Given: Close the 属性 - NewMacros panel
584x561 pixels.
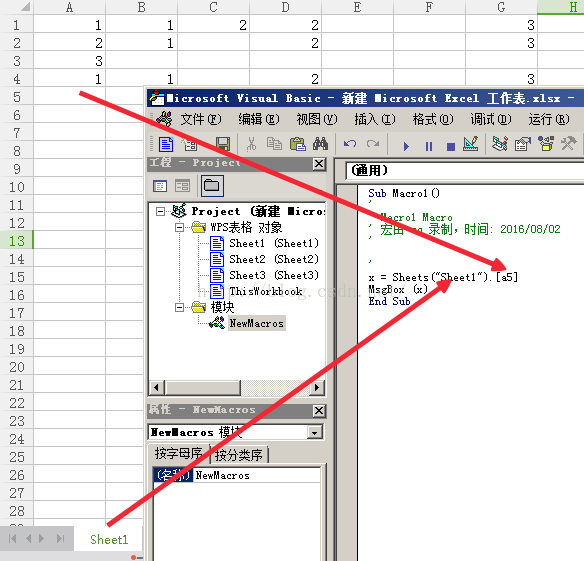Looking at the screenshot, I should (x=319, y=411).
